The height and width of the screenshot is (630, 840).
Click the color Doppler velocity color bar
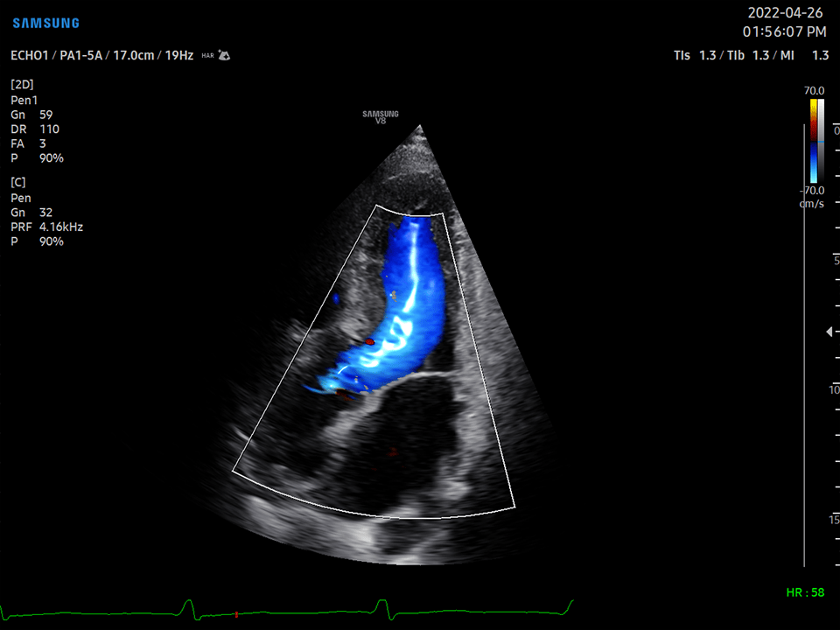point(813,142)
